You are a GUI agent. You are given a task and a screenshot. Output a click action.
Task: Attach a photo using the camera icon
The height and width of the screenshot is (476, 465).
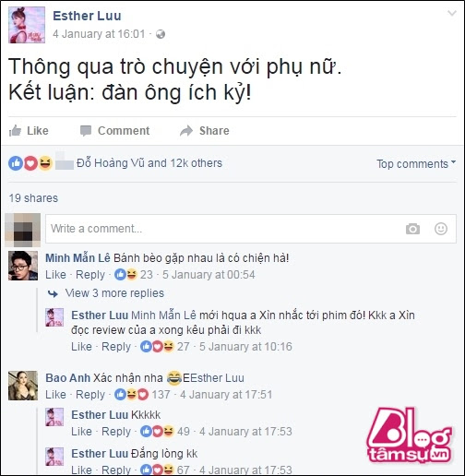coord(412,229)
